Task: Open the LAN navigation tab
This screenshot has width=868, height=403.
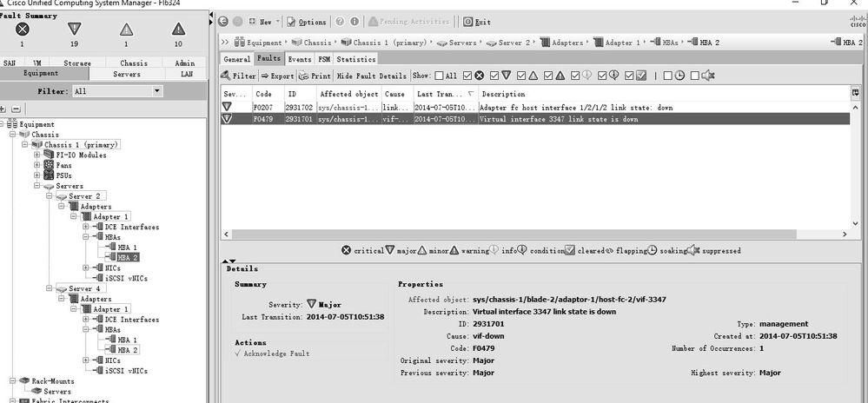Action: pos(187,74)
